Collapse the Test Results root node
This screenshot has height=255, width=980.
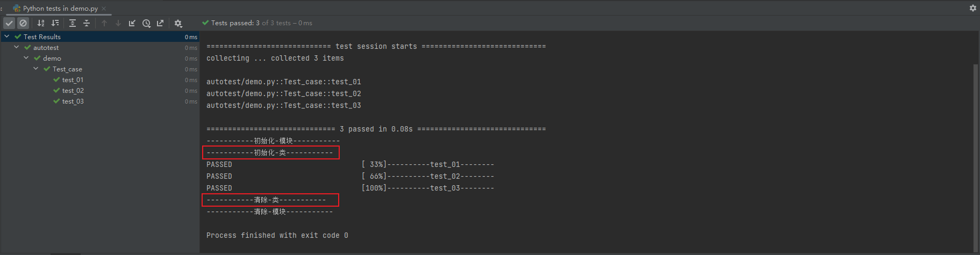point(6,37)
